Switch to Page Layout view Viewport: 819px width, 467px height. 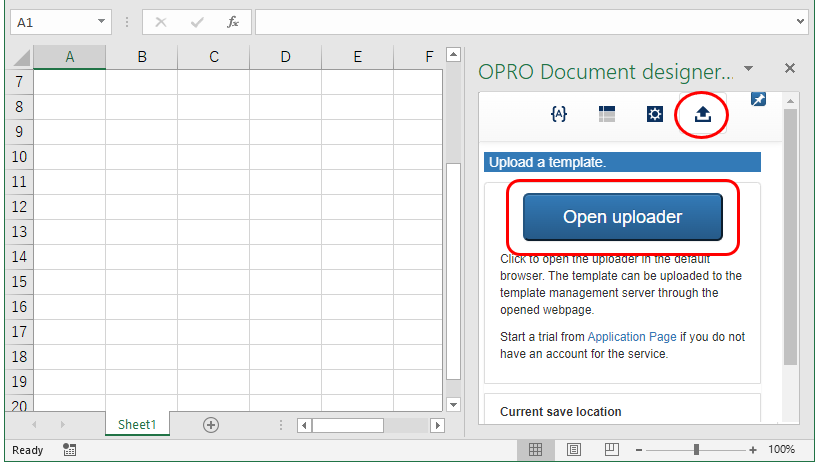point(574,450)
